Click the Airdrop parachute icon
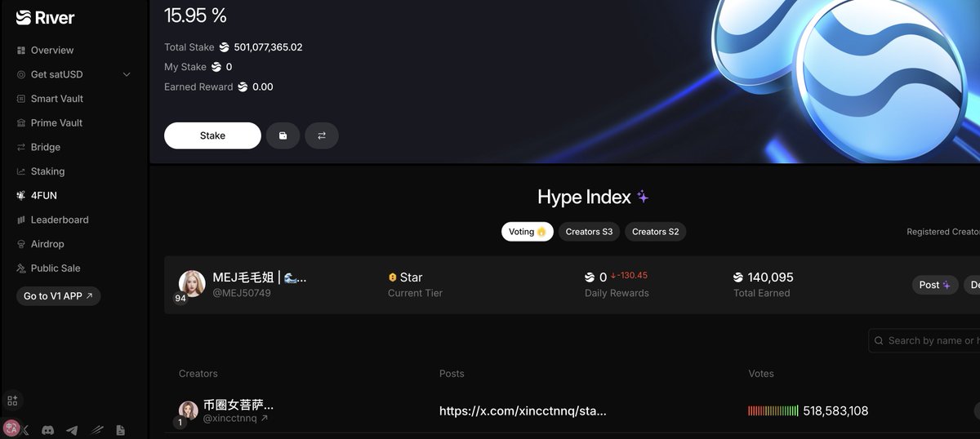Screen dimensions: 980x439 point(21,244)
